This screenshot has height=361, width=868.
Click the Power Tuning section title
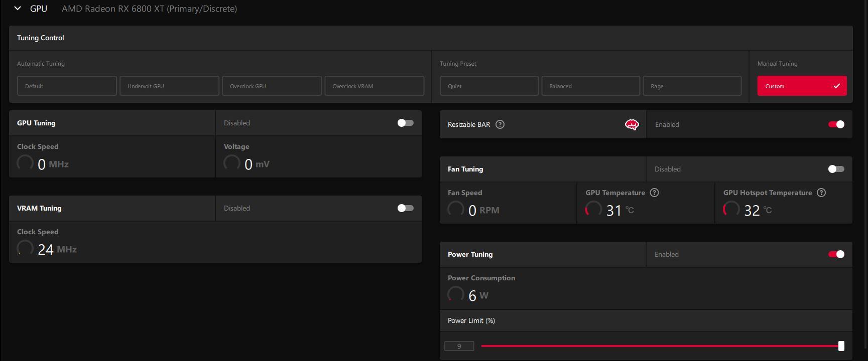470,254
